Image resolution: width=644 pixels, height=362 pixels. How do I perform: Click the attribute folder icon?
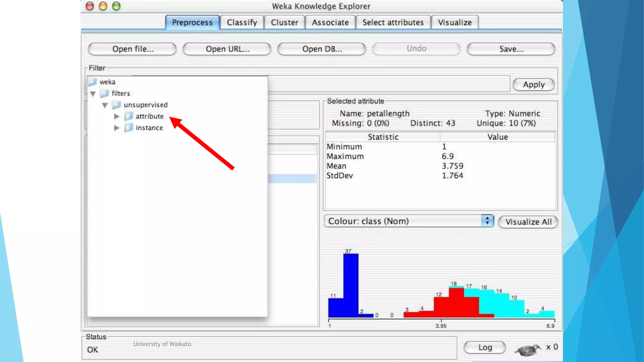(x=128, y=116)
